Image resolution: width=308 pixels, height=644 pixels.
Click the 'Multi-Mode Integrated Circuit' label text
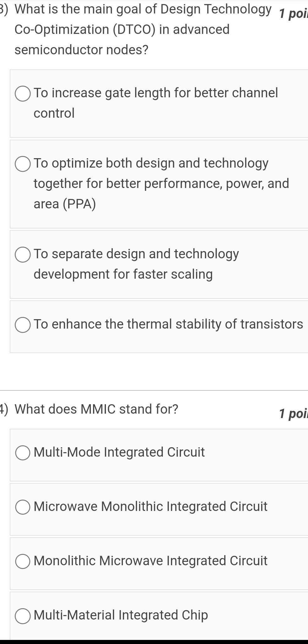point(119,452)
